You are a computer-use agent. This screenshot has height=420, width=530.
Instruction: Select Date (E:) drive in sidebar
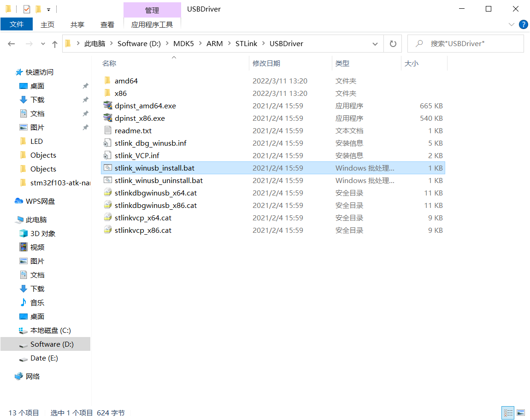click(38, 358)
